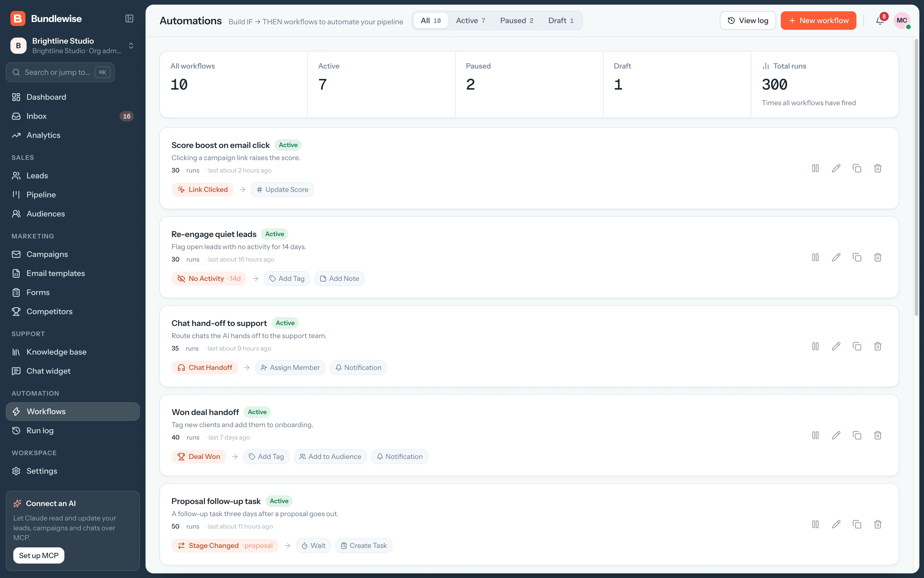Duplicate Re-engage quiet leads workflow
The width and height of the screenshot is (924, 578).
click(x=857, y=257)
